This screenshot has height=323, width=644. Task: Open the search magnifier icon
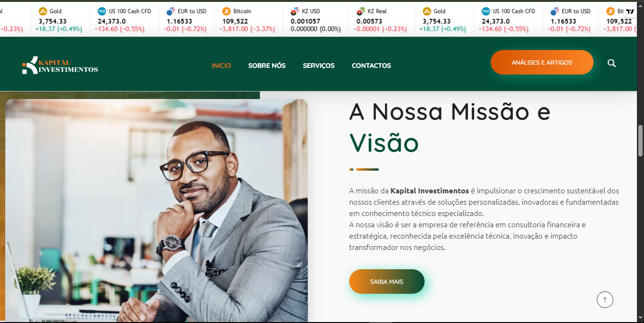611,63
